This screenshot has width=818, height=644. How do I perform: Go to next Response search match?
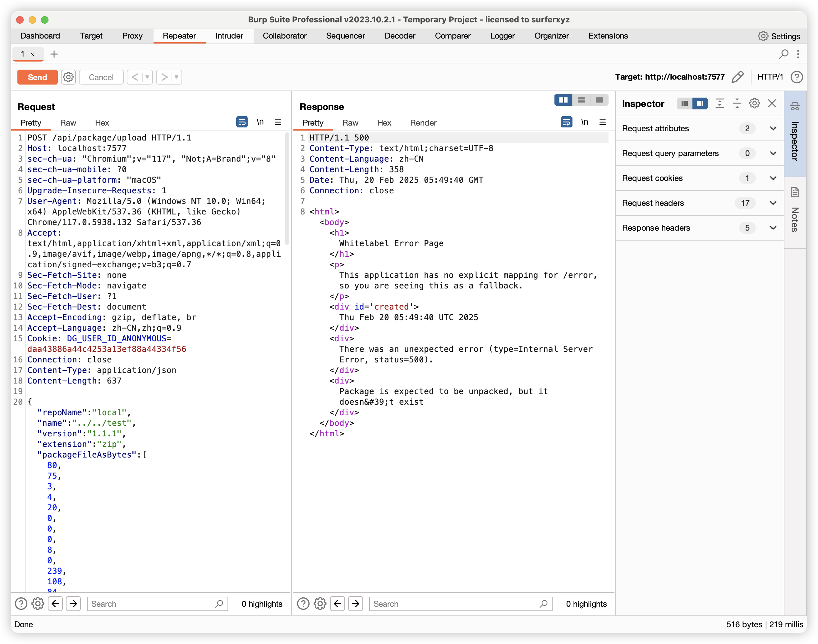356,604
